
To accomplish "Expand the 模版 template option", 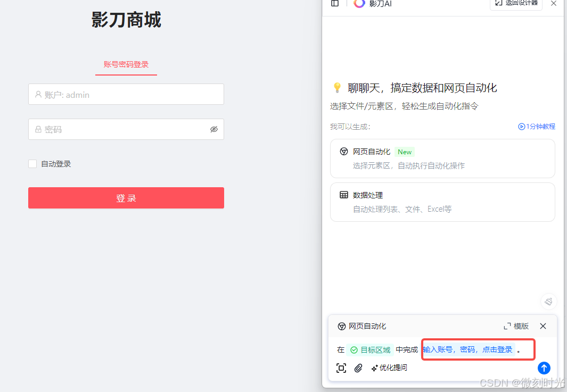I will (x=516, y=326).
